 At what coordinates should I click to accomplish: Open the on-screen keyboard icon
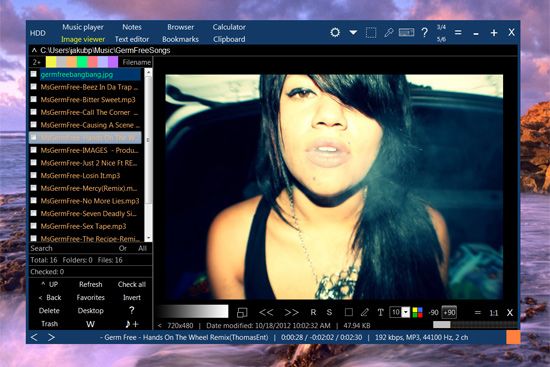tap(407, 33)
